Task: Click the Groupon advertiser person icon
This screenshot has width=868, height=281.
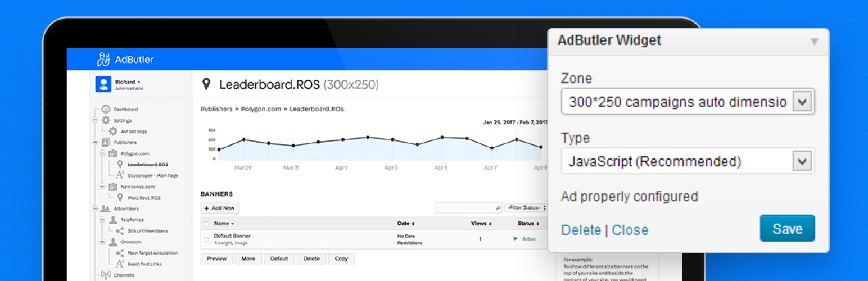Action: point(113,242)
